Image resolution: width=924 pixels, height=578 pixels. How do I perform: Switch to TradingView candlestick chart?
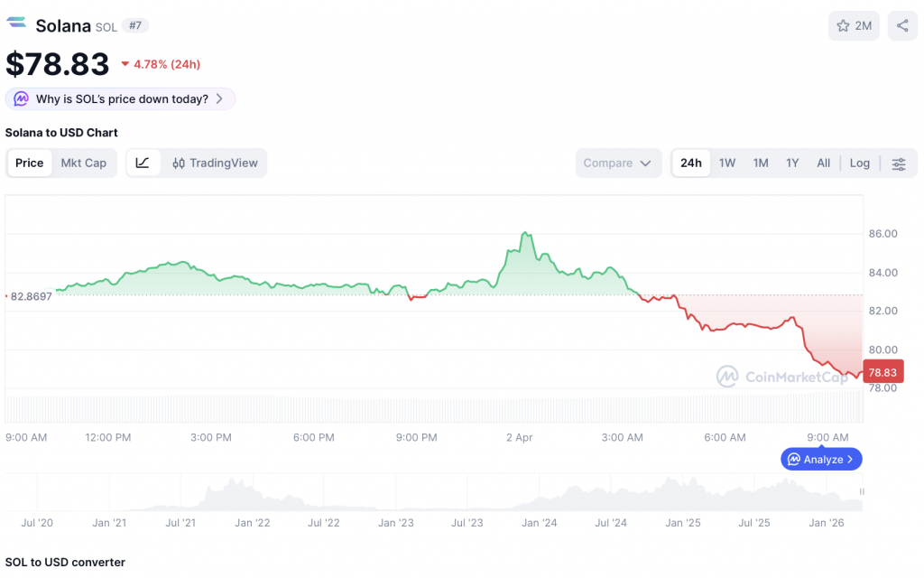215,163
